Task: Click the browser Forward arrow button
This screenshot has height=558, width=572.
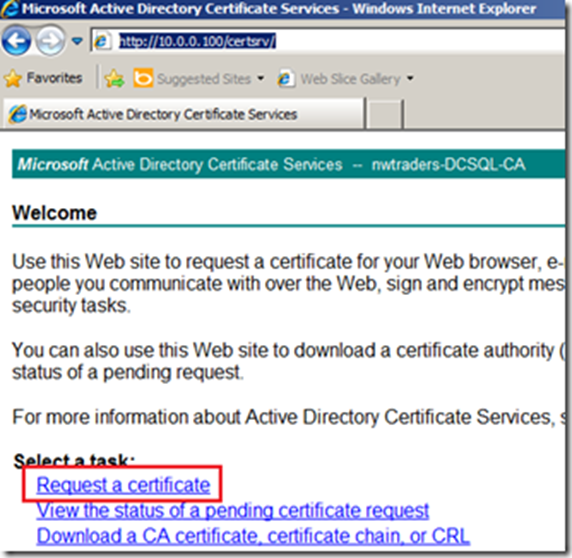Action: pyautogui.click(x=50, y=41)
